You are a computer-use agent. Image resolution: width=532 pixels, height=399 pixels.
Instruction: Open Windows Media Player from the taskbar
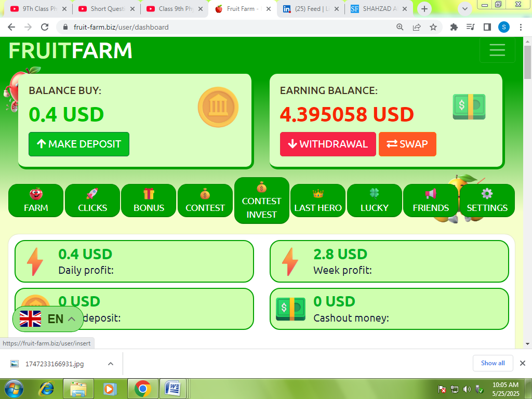(x=110, y=389)
